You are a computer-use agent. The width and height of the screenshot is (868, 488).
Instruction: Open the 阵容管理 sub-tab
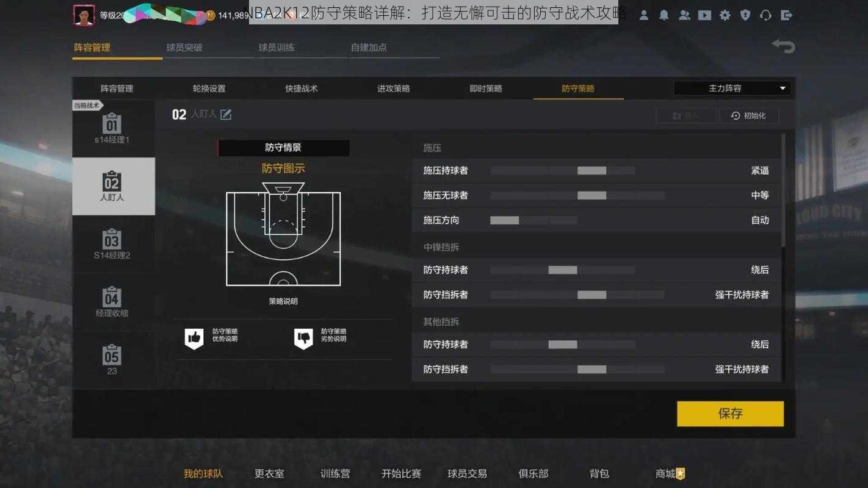[117, 88]
